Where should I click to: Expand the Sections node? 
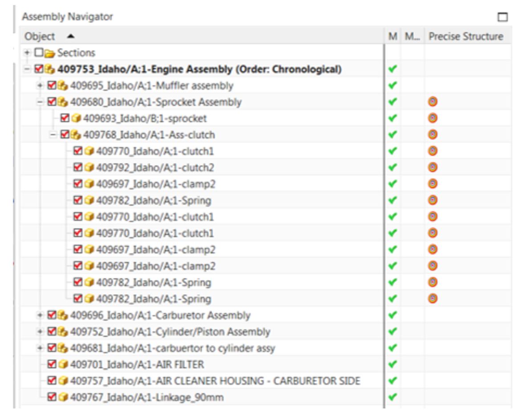click(x=27, y=52)
